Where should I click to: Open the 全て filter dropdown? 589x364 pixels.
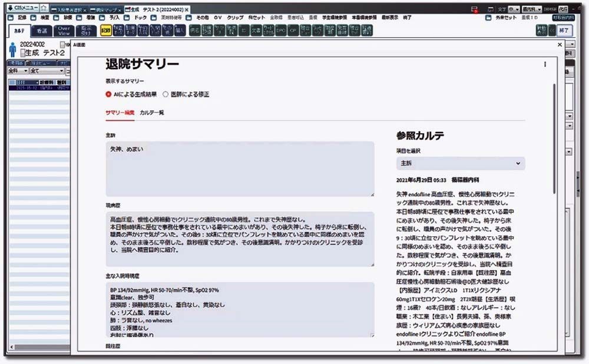[x=47, y=71]
